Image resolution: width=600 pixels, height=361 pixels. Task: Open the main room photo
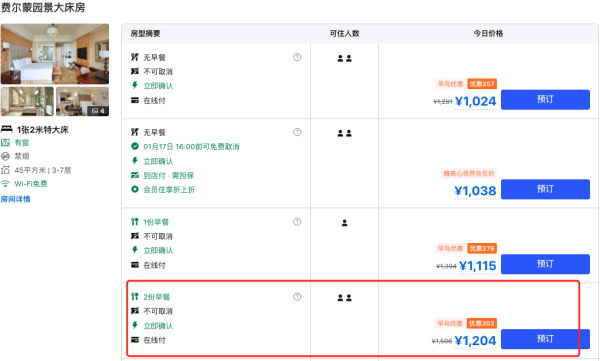(x=55, y=54)
